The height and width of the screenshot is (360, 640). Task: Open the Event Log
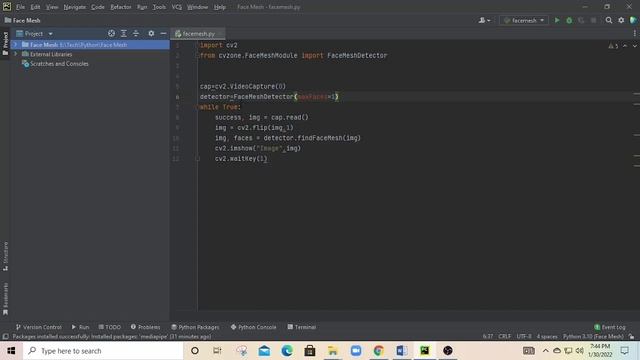tap(610, 327)
